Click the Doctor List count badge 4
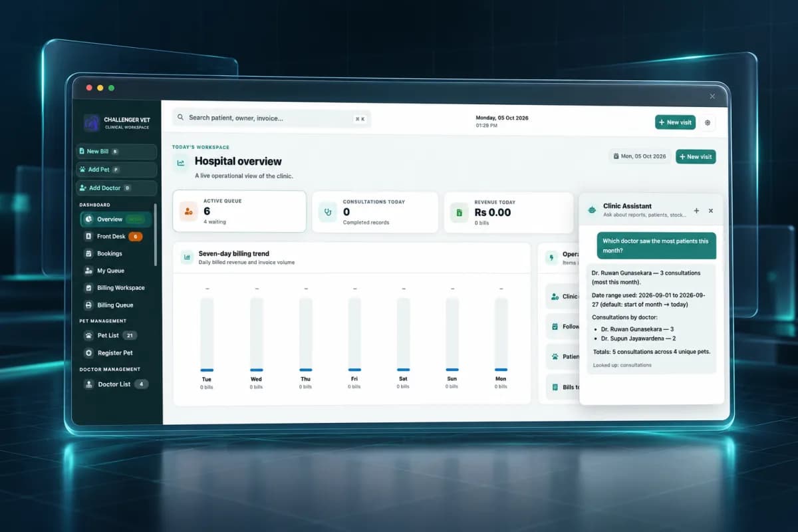The image size is (798, 532). [x=141, y=384]
